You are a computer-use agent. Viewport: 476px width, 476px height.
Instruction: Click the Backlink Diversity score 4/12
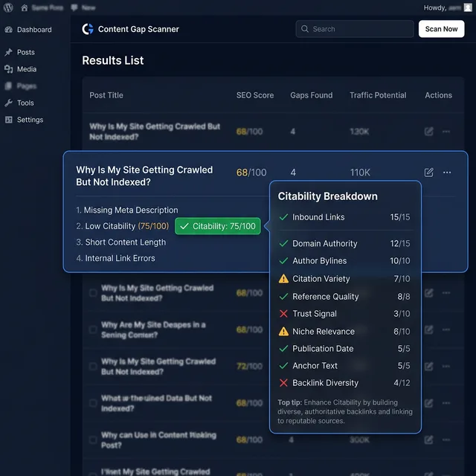click(x=402, y=383)
